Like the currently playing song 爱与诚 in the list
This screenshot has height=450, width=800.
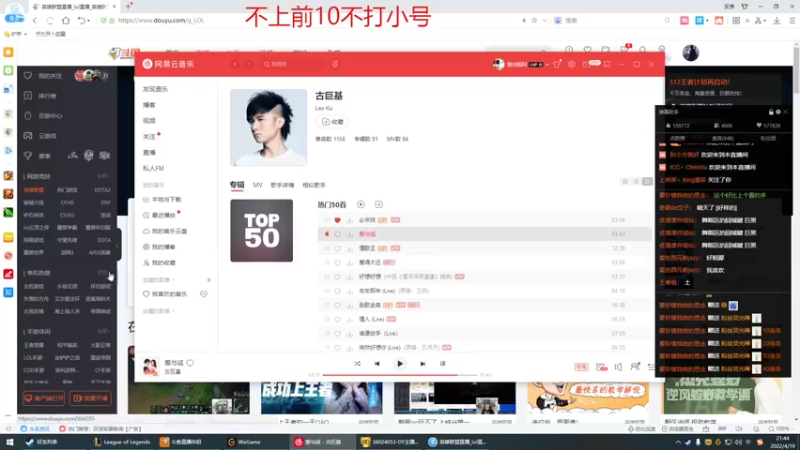click(337, 234)
